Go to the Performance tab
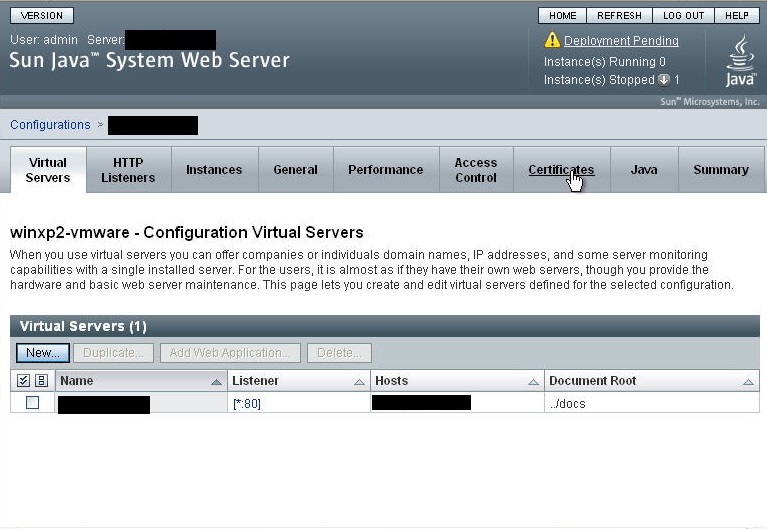This screenshot has width=767, height=529. pyautogui.click(x=385, y=170)
